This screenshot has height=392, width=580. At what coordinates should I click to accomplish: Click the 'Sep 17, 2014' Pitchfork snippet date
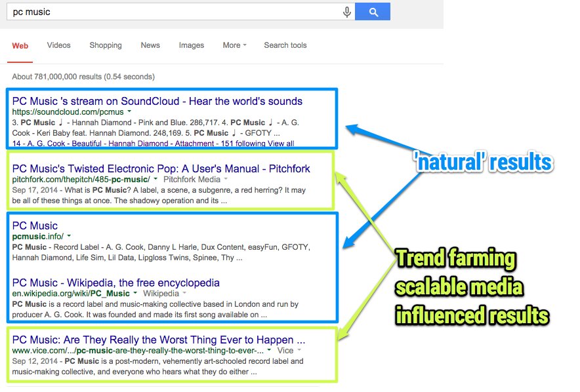(x=35, y=190)
